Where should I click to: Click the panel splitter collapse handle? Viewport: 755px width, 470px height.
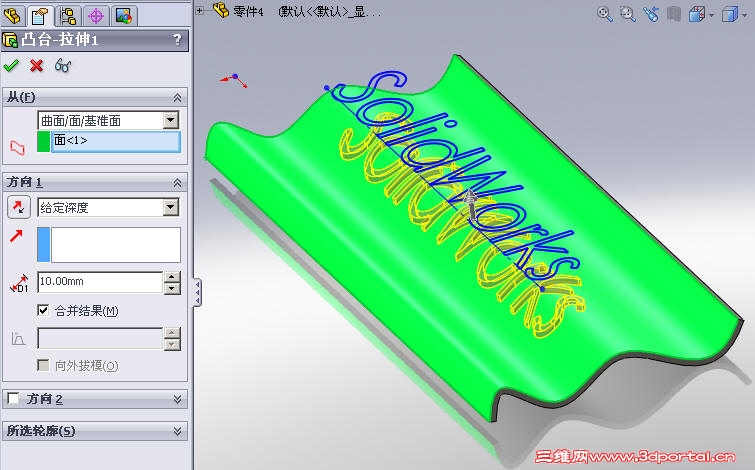[197, 292]
